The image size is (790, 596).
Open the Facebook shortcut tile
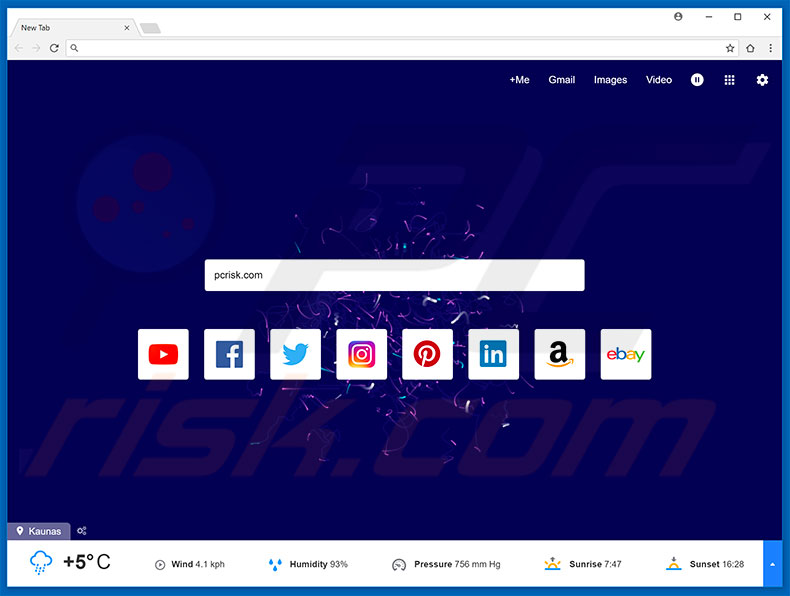229,354
